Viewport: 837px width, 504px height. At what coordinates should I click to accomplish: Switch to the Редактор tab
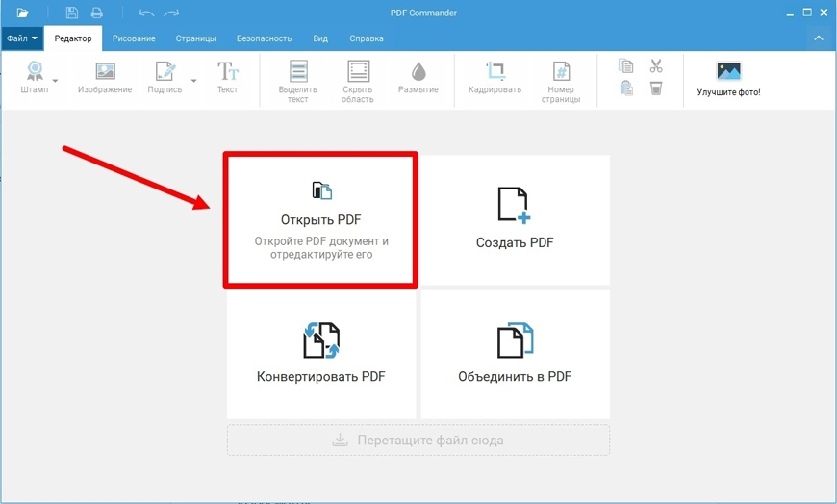click(72, 38)
